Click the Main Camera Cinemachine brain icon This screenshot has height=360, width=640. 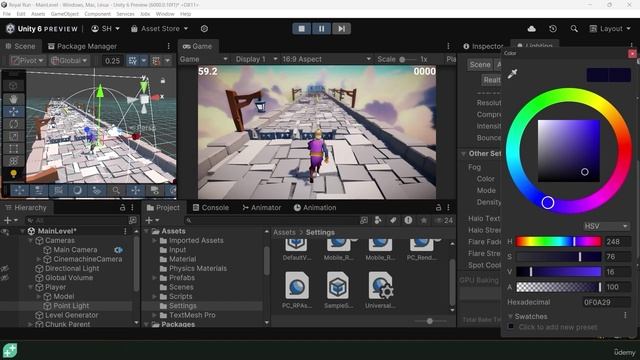[118, 249]
